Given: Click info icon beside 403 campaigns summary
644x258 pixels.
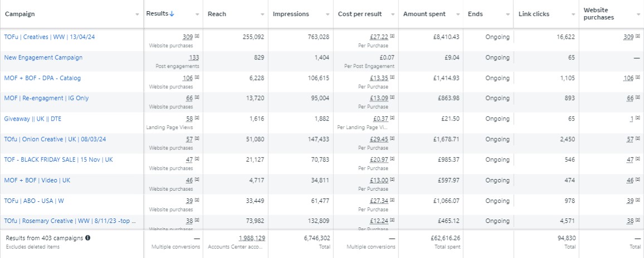Looking at the screenshot, I should coord(88,238).
